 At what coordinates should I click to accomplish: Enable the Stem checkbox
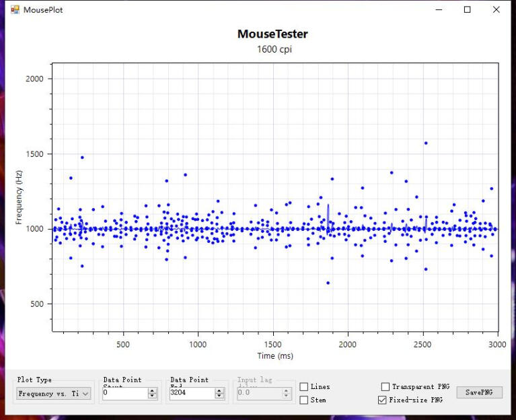coord(304,400)
